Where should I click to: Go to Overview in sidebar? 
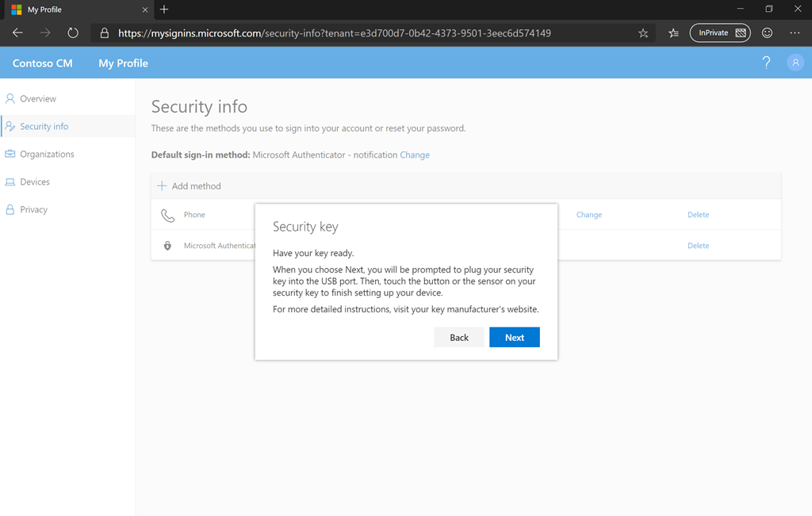[x=38, y=99]
